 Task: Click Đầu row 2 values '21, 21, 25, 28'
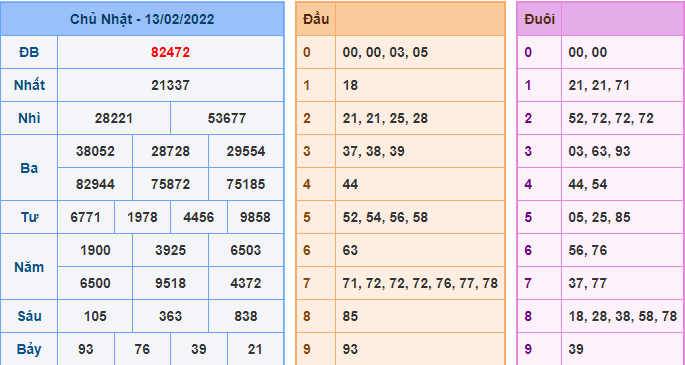385,118
